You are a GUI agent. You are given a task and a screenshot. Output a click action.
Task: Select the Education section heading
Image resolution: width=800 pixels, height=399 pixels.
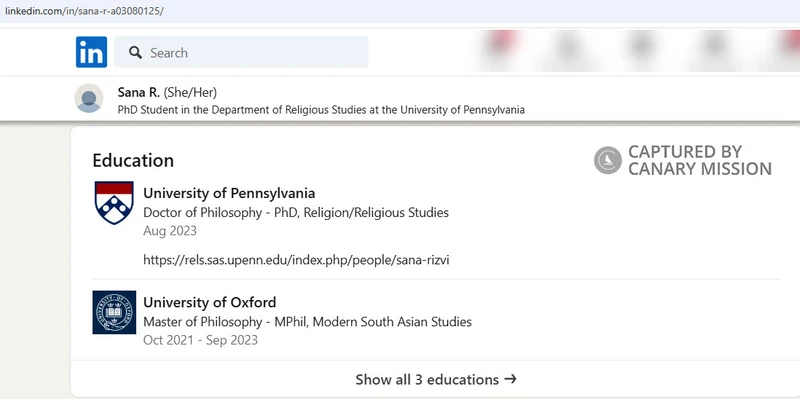pyautogui.click(x=133, y=160)
